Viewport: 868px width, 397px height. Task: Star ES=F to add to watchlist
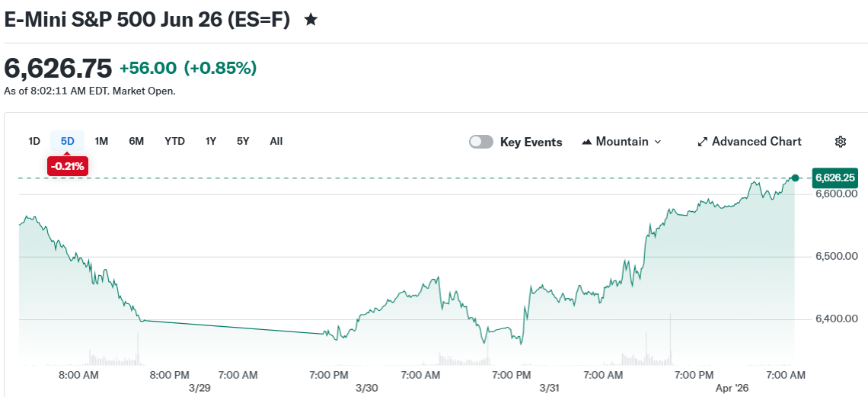tap(311, 21)
